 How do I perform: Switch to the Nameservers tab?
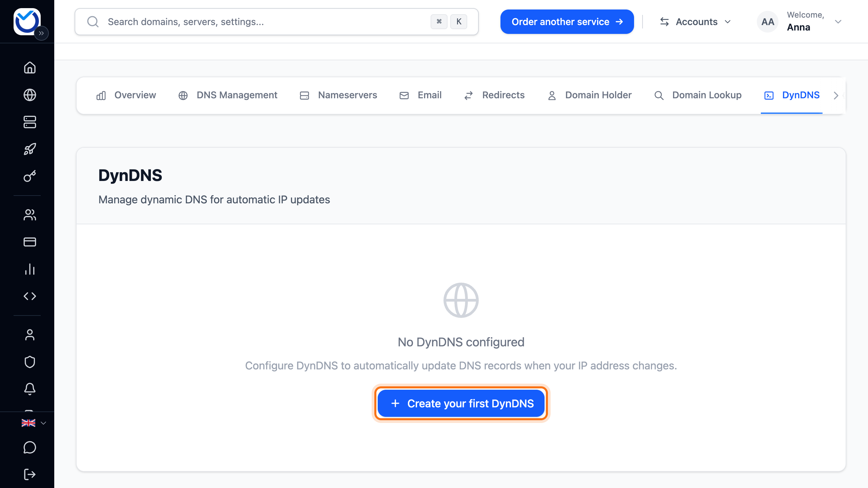pos(338,95)
